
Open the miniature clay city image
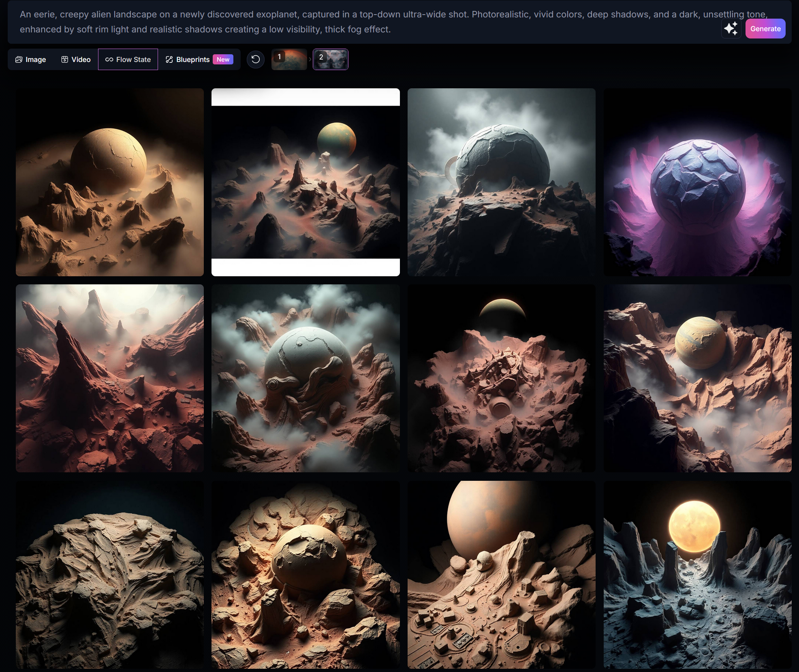[x=501, y=574]
